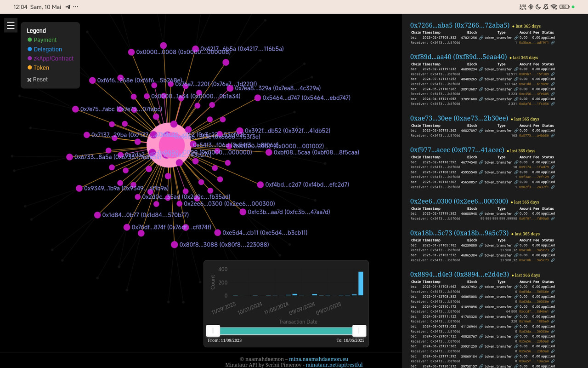Open link icon beside block 41785328

click(x=481, y=316)
